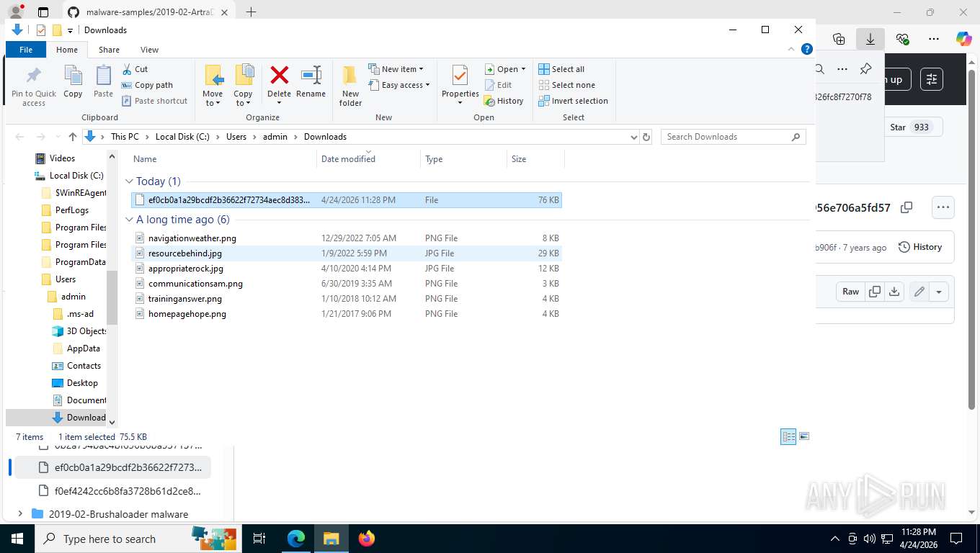Click Select all in ribbon
The image size is (980, 553).
point(561,69)
